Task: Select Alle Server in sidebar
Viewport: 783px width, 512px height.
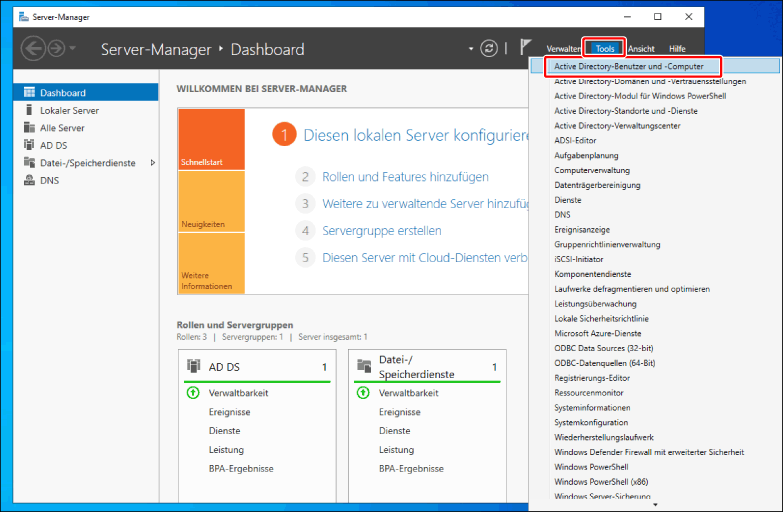Action: (x=62, y=128)
